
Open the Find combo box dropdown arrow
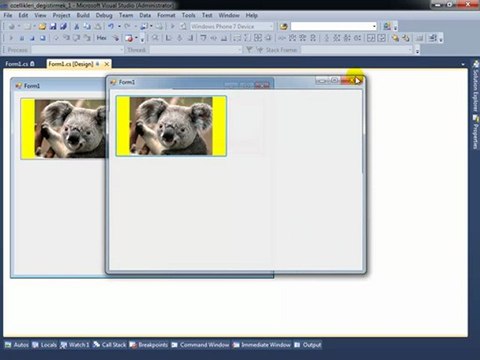tap(374, 26)
